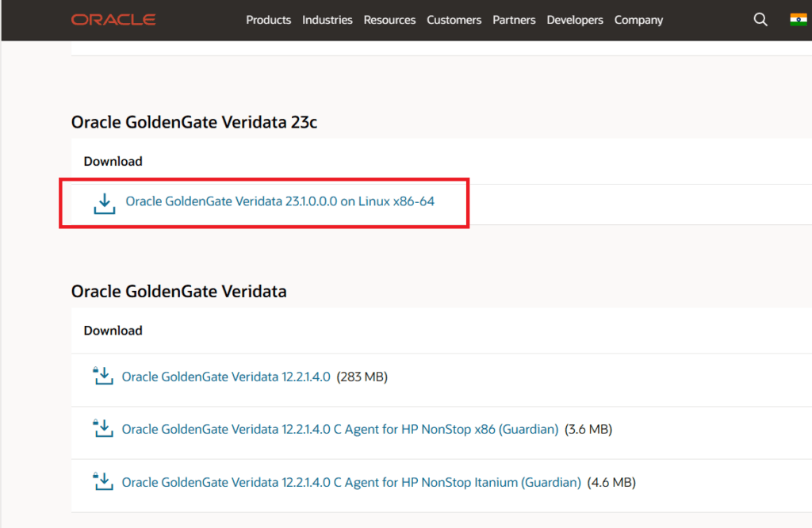This screenshot has height=528, width=812.
Task: Go to the Partners menu
Action: tap(514, 20)
